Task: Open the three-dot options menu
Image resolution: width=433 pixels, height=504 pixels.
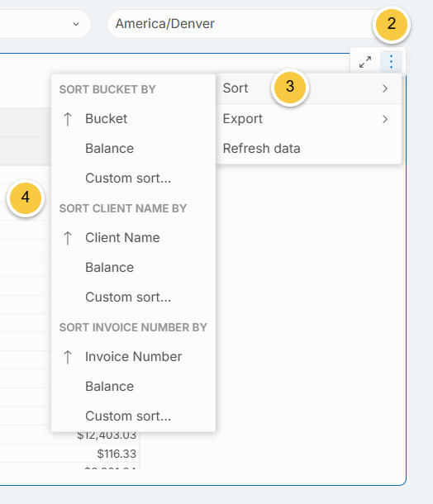Action: pyautogui.click(x=391, y=61)
